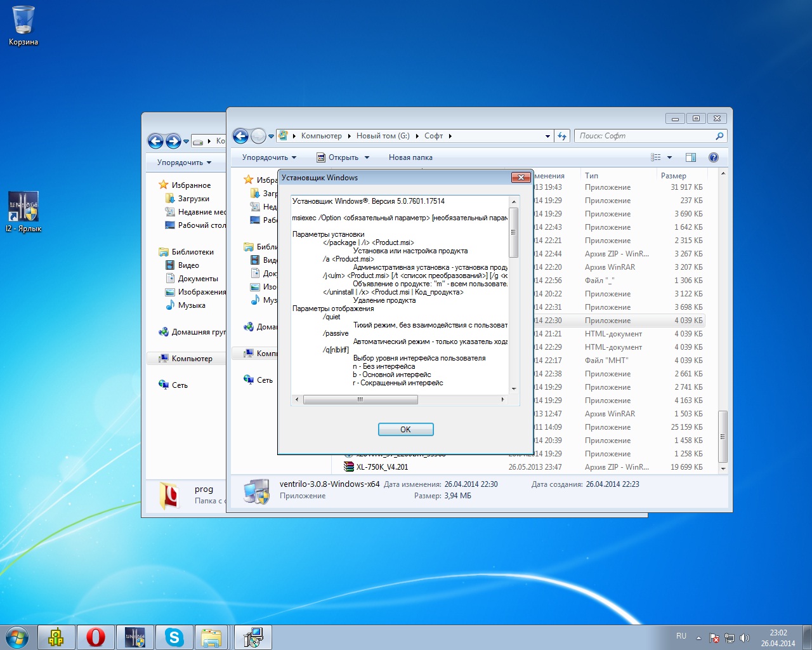812x650 pixels.
Task: Show hidden tray icons arrow
Action: [698, 638]
